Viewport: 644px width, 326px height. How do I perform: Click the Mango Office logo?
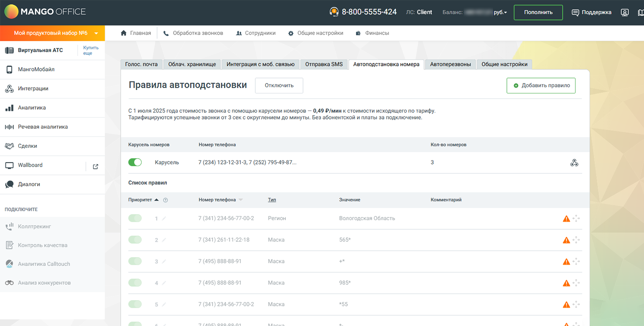click(x=45, y=12)
